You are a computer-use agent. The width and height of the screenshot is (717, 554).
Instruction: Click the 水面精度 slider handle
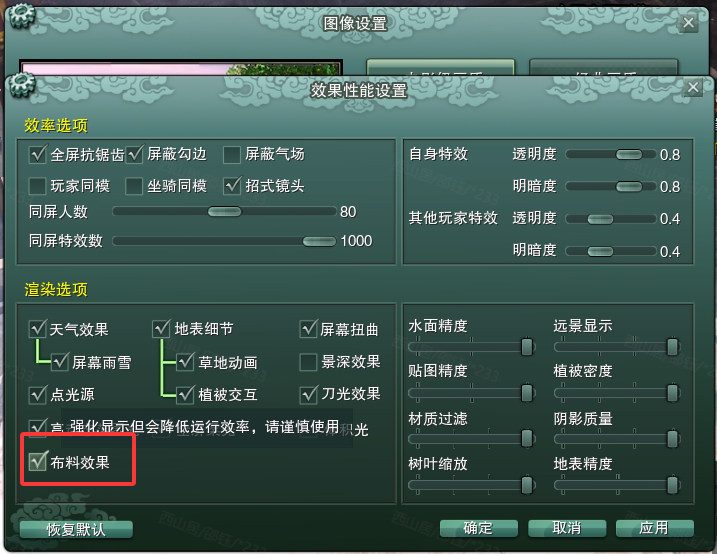527,347
